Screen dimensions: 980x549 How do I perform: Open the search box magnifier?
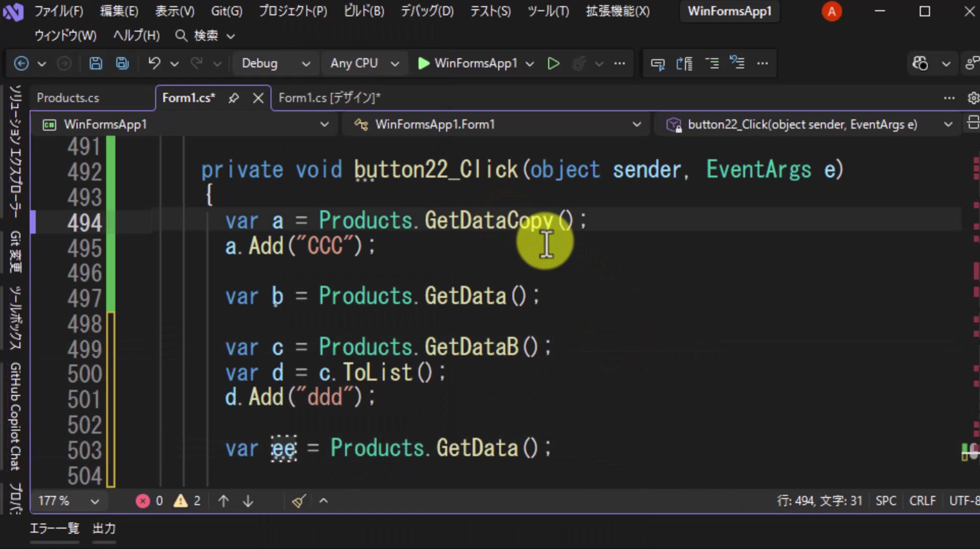click(181, 35)
